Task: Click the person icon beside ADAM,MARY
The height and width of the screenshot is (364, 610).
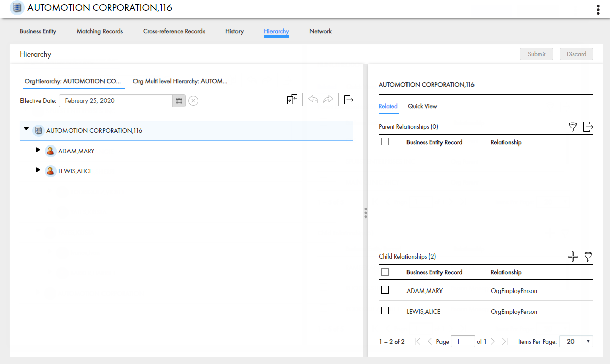Action: [x=50, y=151]
